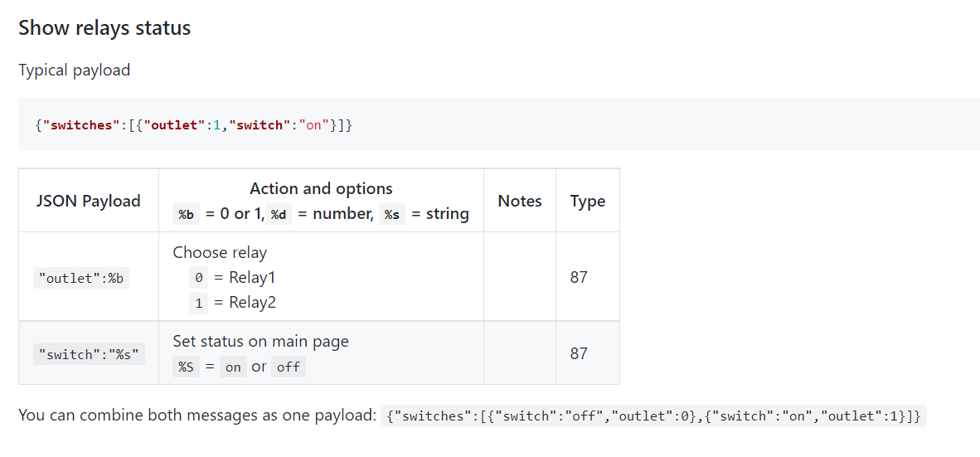The image size is (980, 457).
Task: Click the "Type" column header
Action: coord(588,201)
